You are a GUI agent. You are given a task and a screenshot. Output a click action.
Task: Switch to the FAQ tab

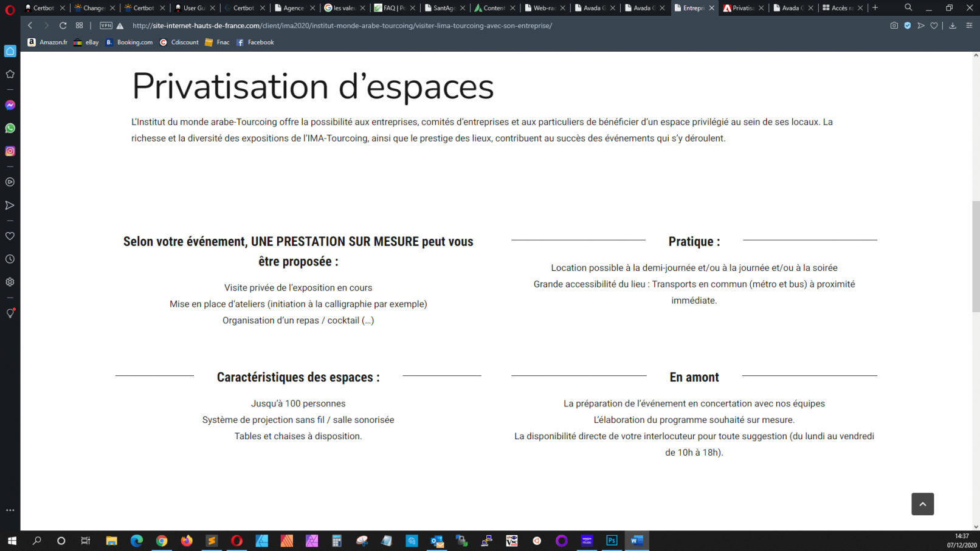point(393,8)
